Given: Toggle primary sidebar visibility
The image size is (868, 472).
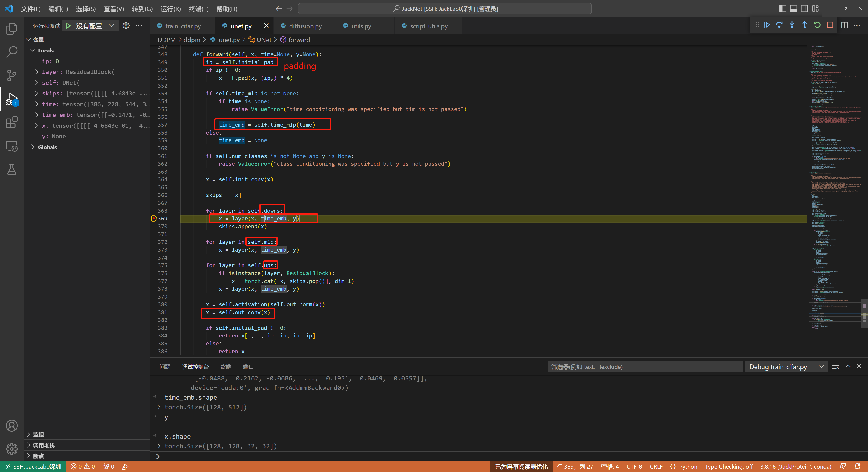Looking at the screenshot, I should tap(783, 9).
